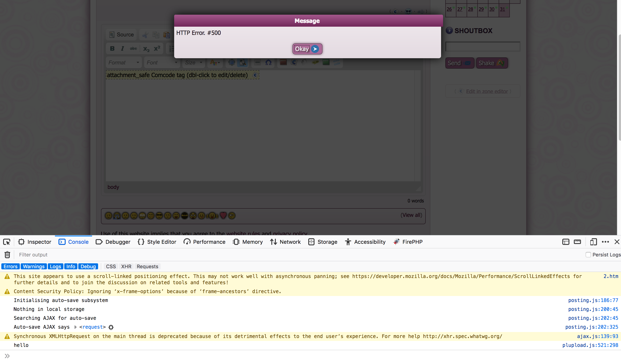Switch to the Performance tab
Screen dimensions: 621x364
pyautogui.click(x=204, y=242)
